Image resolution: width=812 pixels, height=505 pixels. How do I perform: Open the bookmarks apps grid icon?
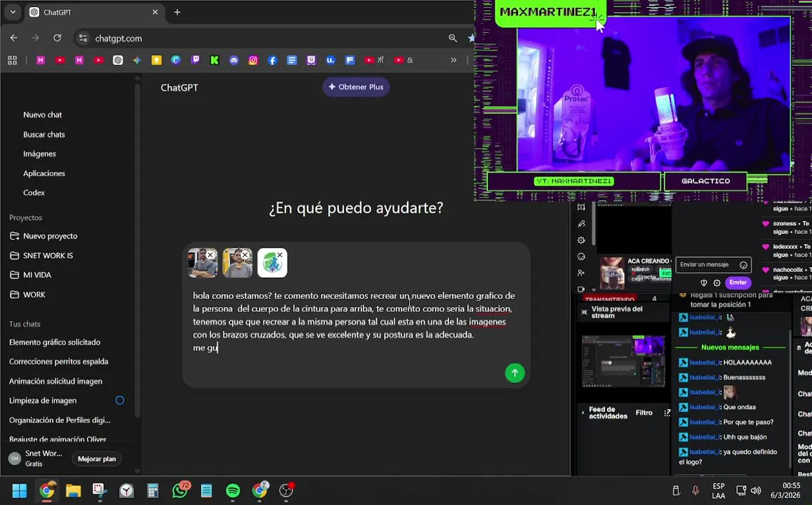[13, 60]
